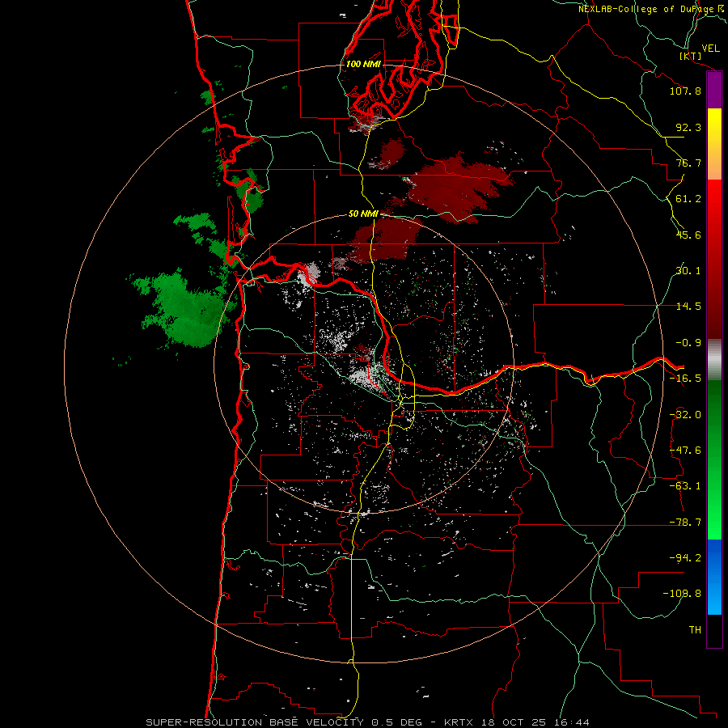Pick the blue segment of the velocity scale
The width and height of the screenshot is (728, 728).
[714, 577]
